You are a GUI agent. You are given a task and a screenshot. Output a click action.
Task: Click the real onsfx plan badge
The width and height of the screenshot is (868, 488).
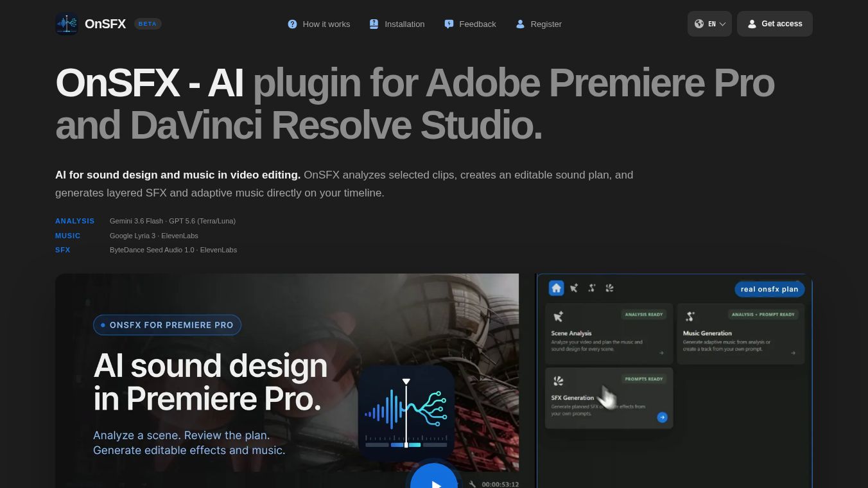coord(769,289)
